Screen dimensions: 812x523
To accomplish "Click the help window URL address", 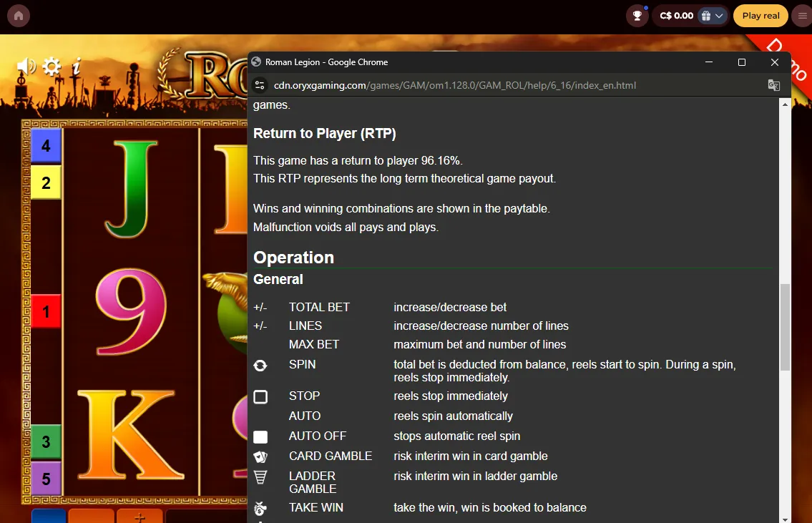I will tap(455, 85).
